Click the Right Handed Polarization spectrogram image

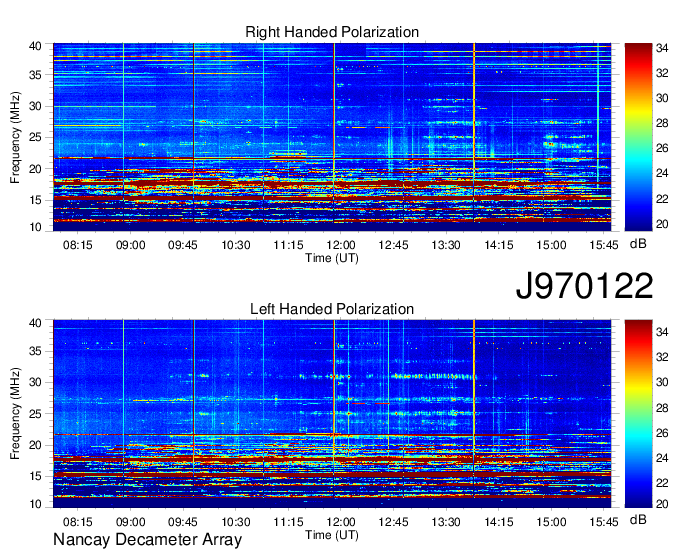coord(332,137)
